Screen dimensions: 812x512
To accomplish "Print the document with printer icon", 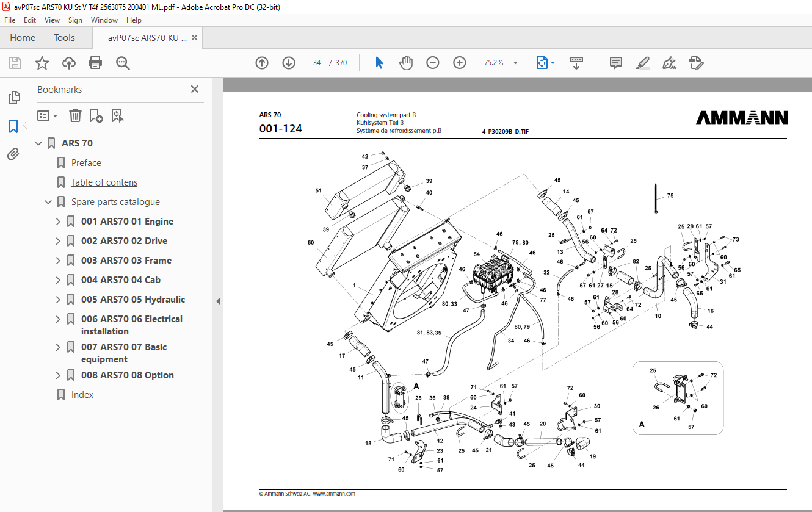I will tap(95, 63).
